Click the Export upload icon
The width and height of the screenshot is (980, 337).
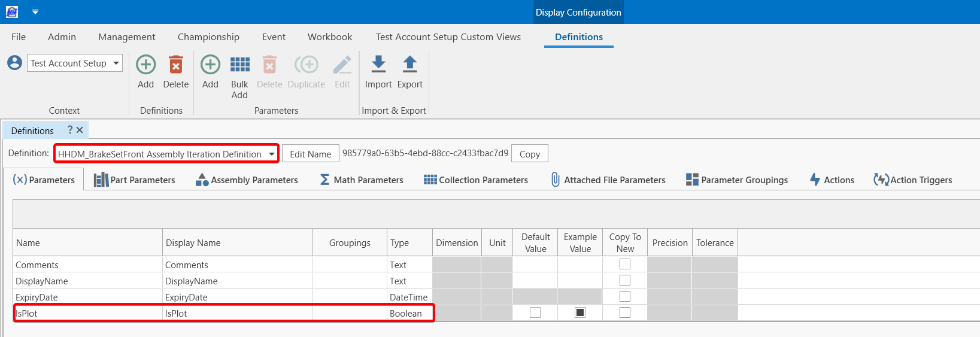[409, 64]
